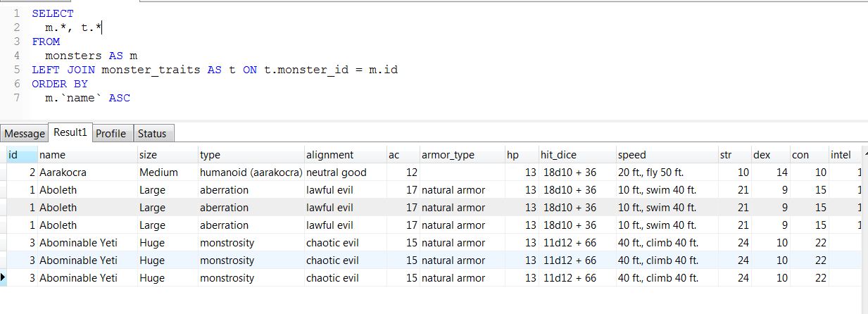Place cursor on the SELECT keyword
Viewport: 868px width, 314px height.
53,13
